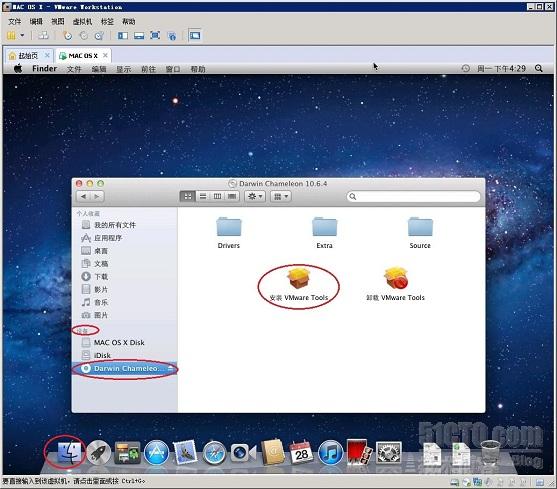The width and height of the screenshot is (557, 489).
Task: Launch the App Store from Dock
Action: 156,452
